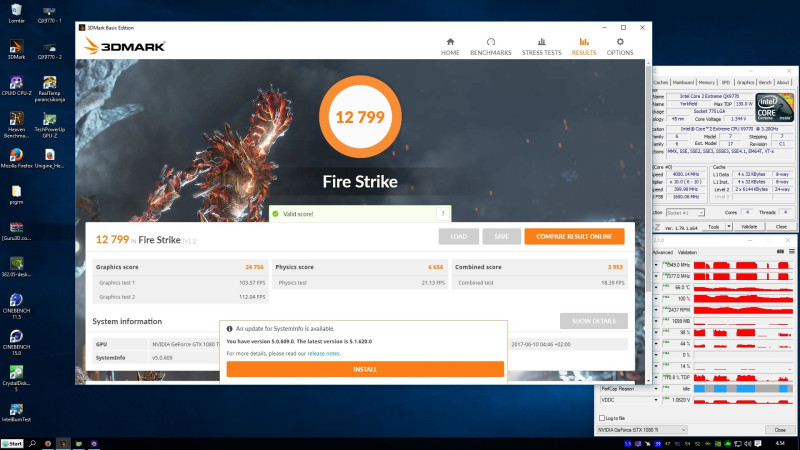Expand the dropdown beside the 2437 RPM sensor
This screenshot has width=800, height=450.
pyautogui.click(x=656, y=310)
